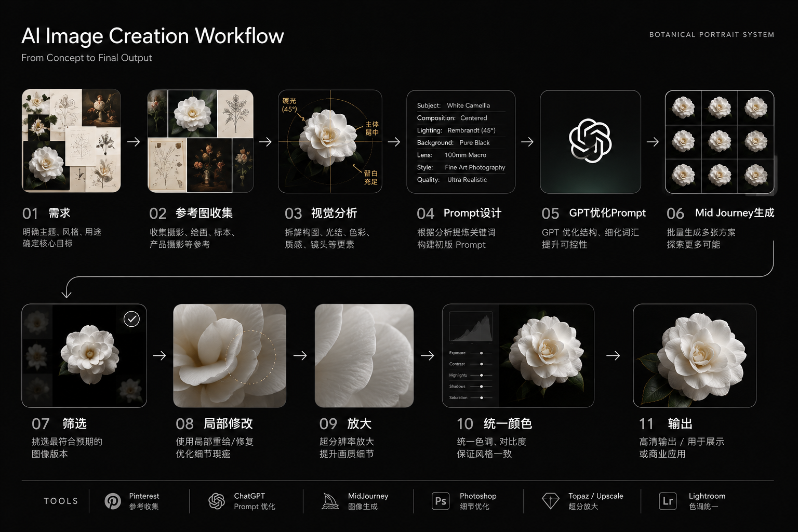Click the 'Style: Fine Art Photography' line
Image resolution: width=798 pixels, height=532 pixels.
coord(461,167)
